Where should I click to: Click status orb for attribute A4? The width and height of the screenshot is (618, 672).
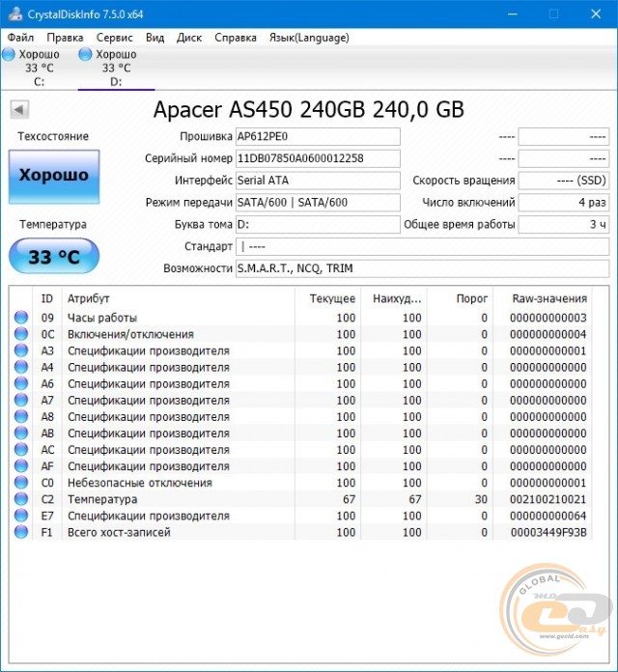21,367
